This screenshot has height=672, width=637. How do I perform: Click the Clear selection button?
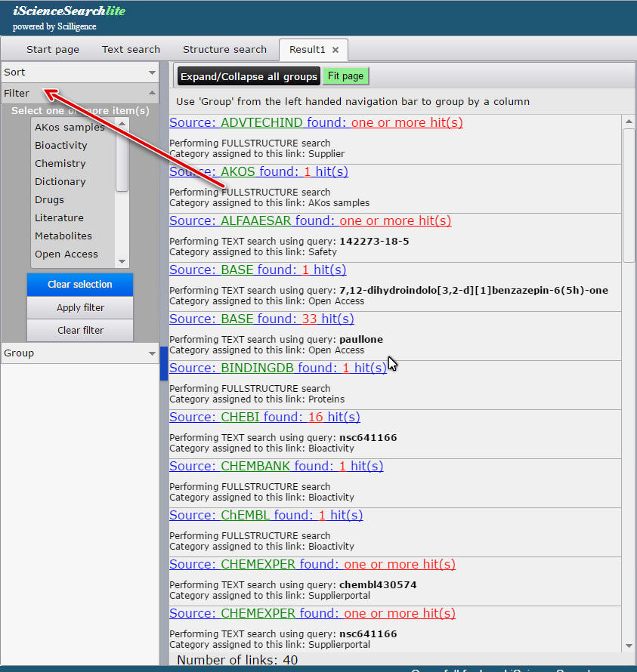[x=80, y=285]
